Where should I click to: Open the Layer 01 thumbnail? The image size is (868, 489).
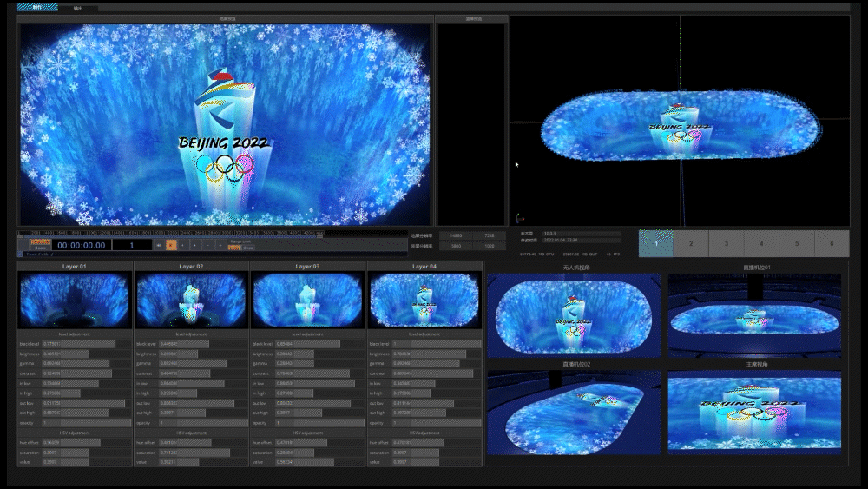coord(74,300)
